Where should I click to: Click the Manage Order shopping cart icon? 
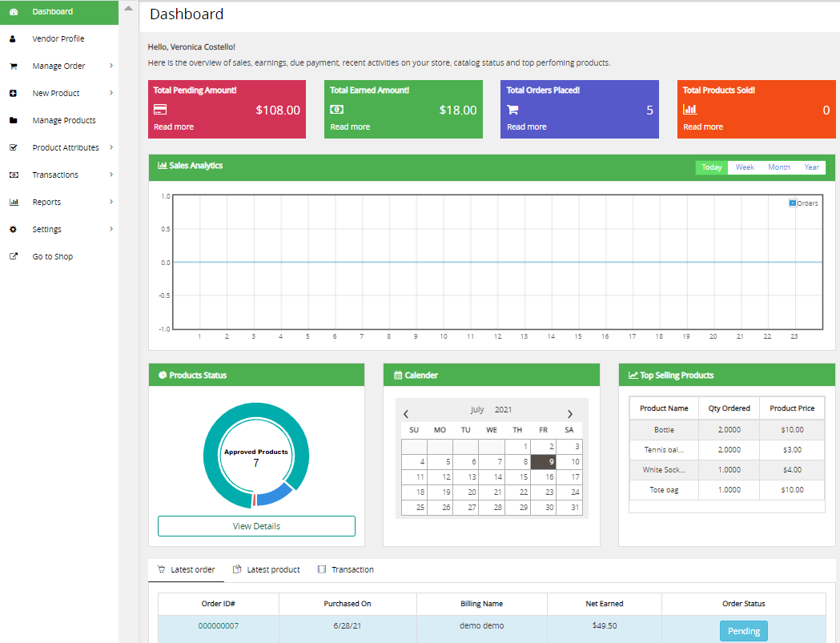pos(13,66)
